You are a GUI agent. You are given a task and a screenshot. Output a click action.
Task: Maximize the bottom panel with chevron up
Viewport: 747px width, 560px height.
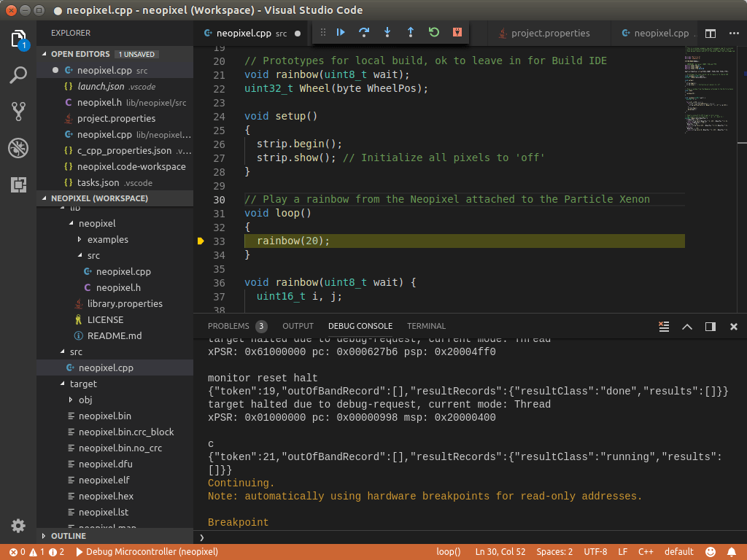point(687,327)
